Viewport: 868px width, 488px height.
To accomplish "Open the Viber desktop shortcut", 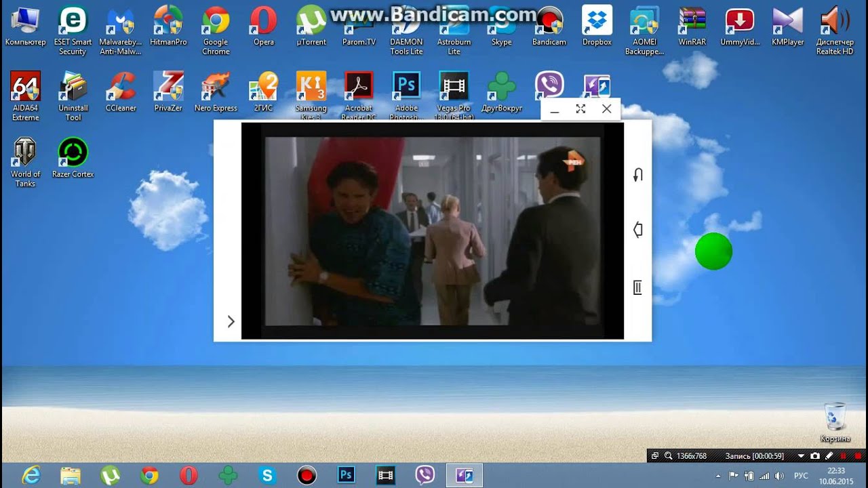I will coord(549,86).
